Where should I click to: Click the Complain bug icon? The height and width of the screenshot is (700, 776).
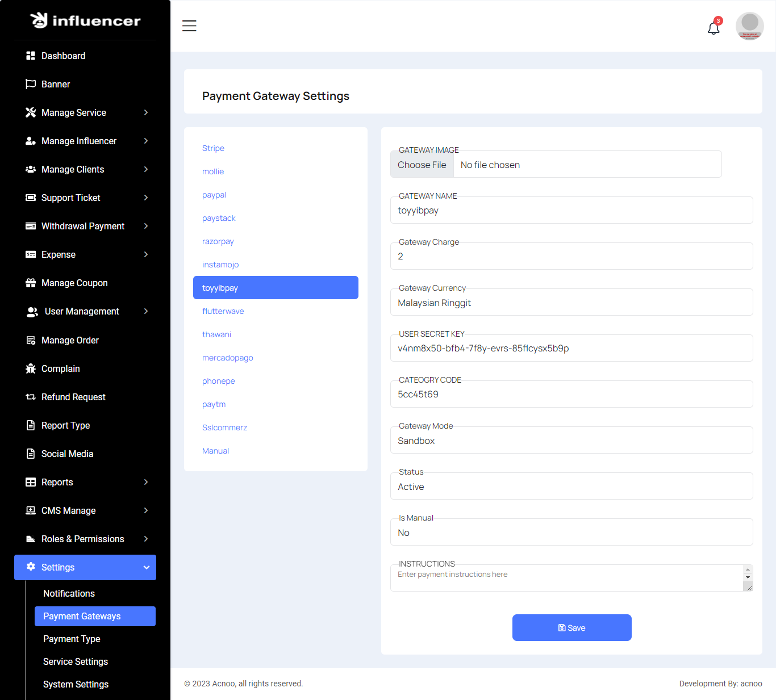31,368
